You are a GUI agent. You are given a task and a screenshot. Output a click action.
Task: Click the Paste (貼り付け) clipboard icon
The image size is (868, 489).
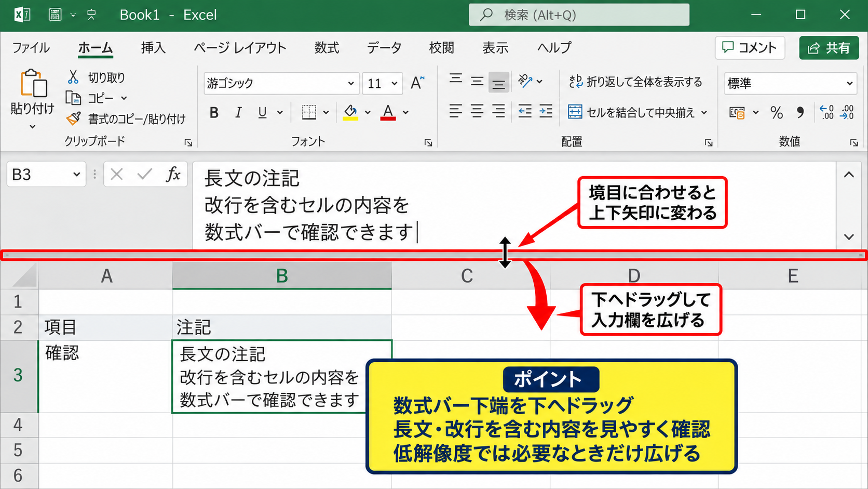tap(33, 83)
